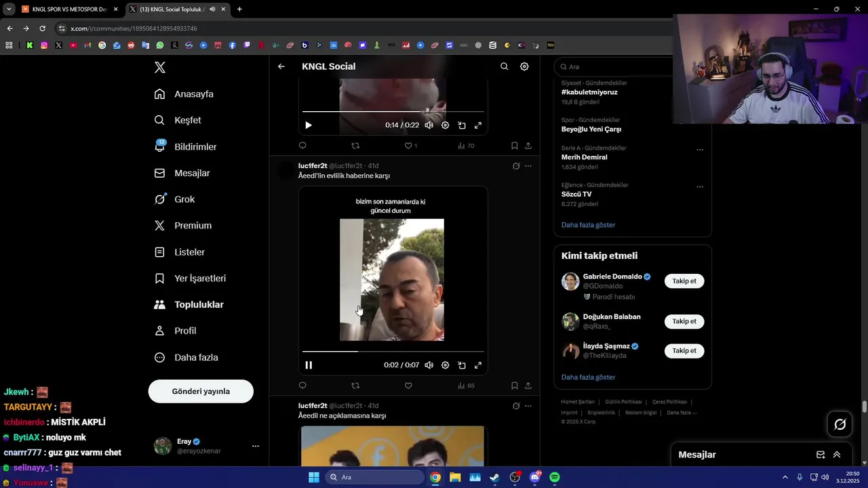Bookmark the post with 65 views
This screenshot has height=488, width=868.
(x=515, y=386)
